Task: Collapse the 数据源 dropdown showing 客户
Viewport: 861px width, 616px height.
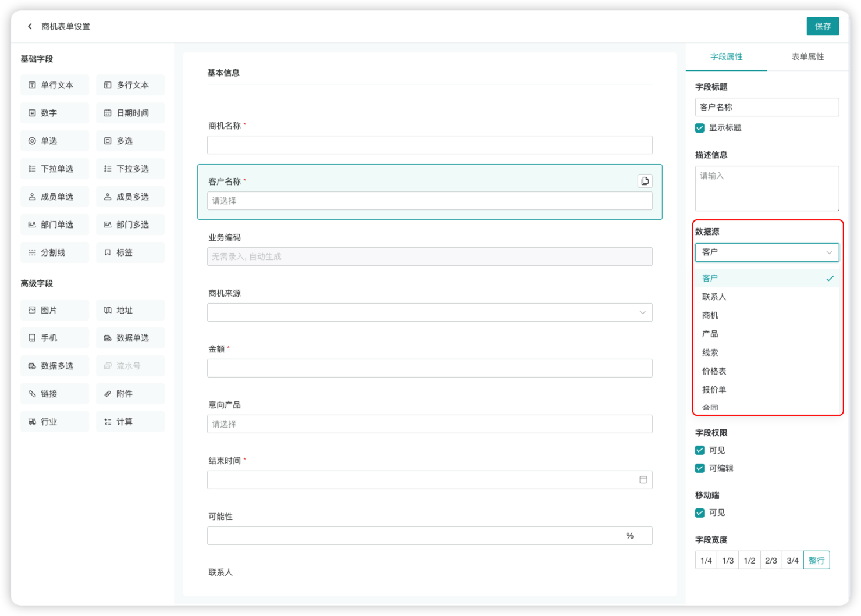Action: [x=766, y=252]
